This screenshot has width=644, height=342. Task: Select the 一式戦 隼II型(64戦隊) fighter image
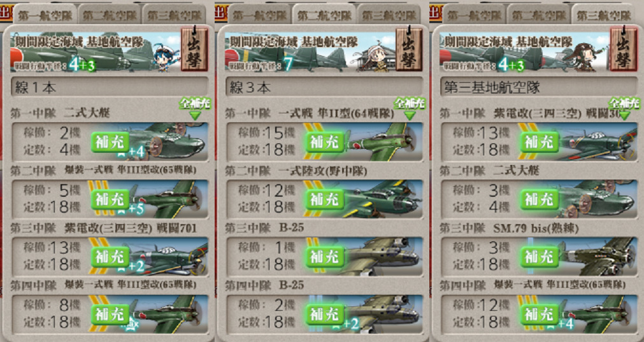coord(383,141)
